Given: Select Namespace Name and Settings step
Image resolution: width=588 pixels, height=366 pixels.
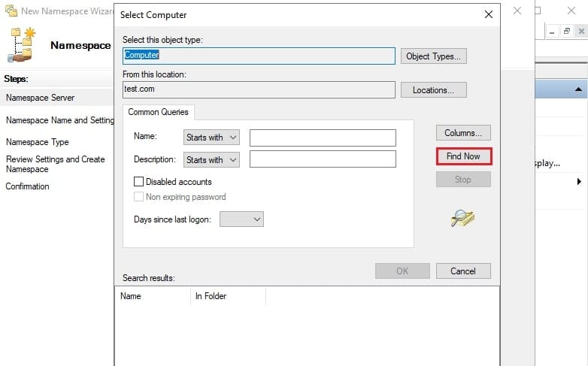Looking at the screenshot, I should pos(60,120).
